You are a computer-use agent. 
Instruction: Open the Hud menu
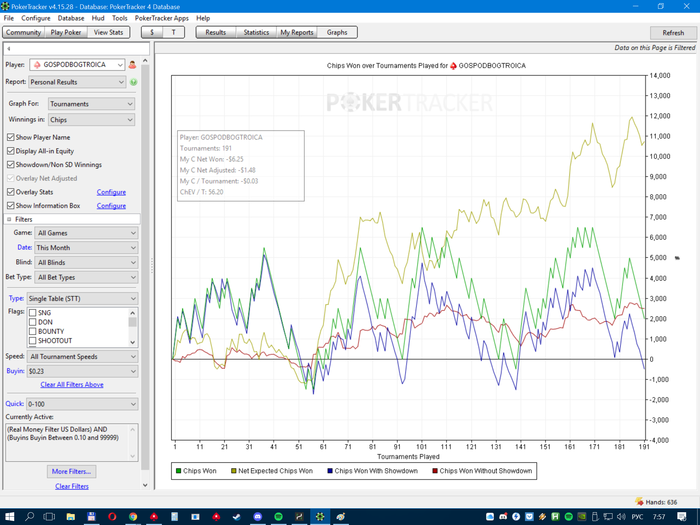pyautogui.click(x=97, y=18)
